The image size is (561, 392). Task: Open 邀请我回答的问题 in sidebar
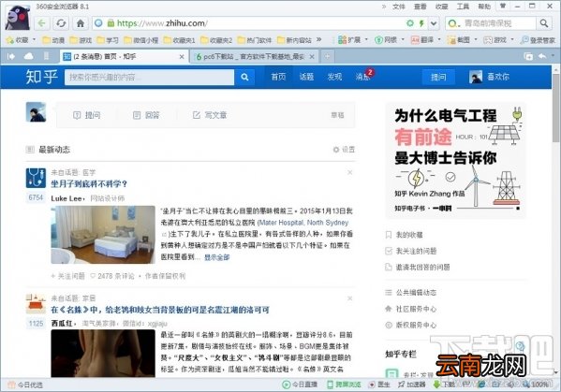click(418, 267)
